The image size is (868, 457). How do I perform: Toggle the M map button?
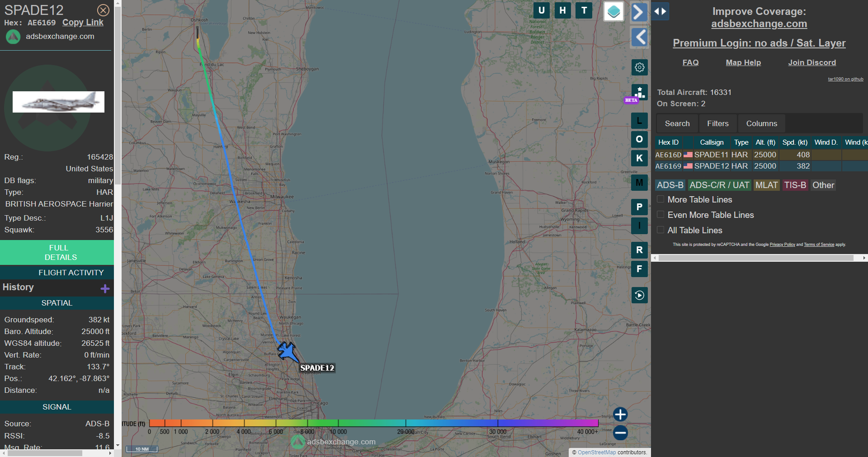pyautogui.click(x=639, y=183)
